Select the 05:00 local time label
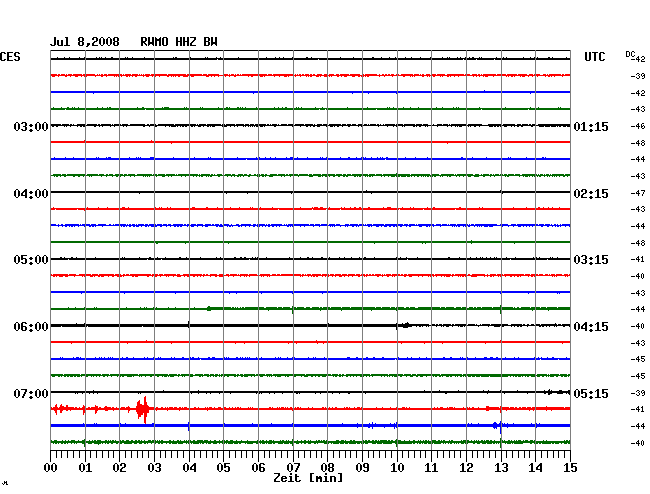650x494 pixels. (31, 260)
